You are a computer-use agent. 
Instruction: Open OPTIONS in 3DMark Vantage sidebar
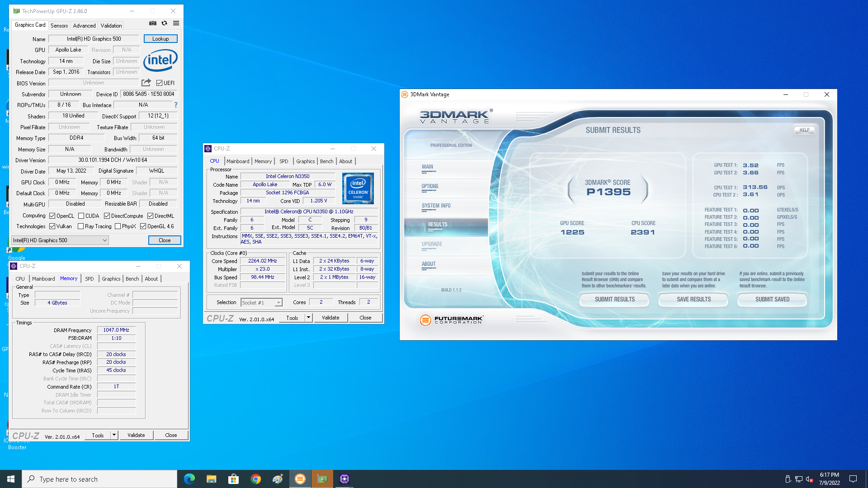click(x=430, y=186)
